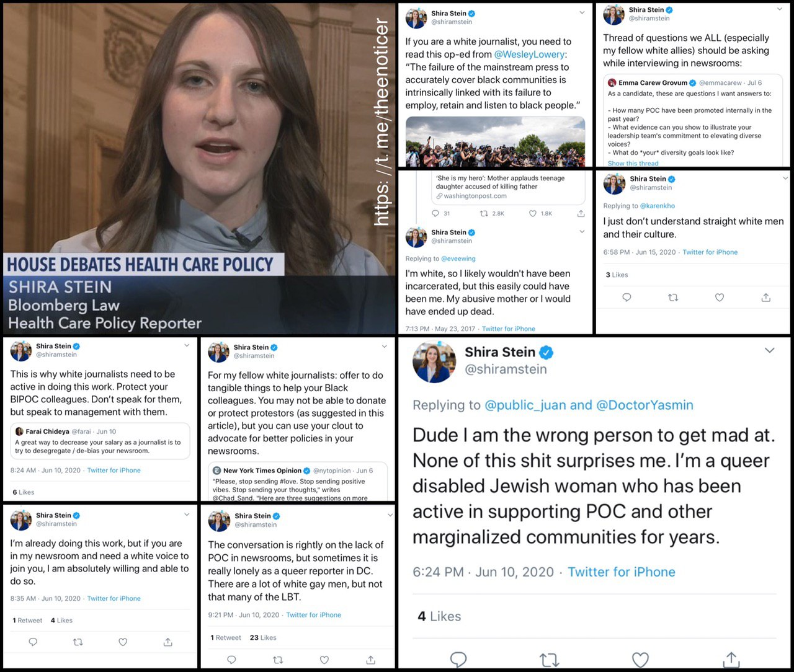Click 'Twitter for iPhone' on 6:24 PM tweet
Viewport: 794px width, 672px height.
click(622, 572)
